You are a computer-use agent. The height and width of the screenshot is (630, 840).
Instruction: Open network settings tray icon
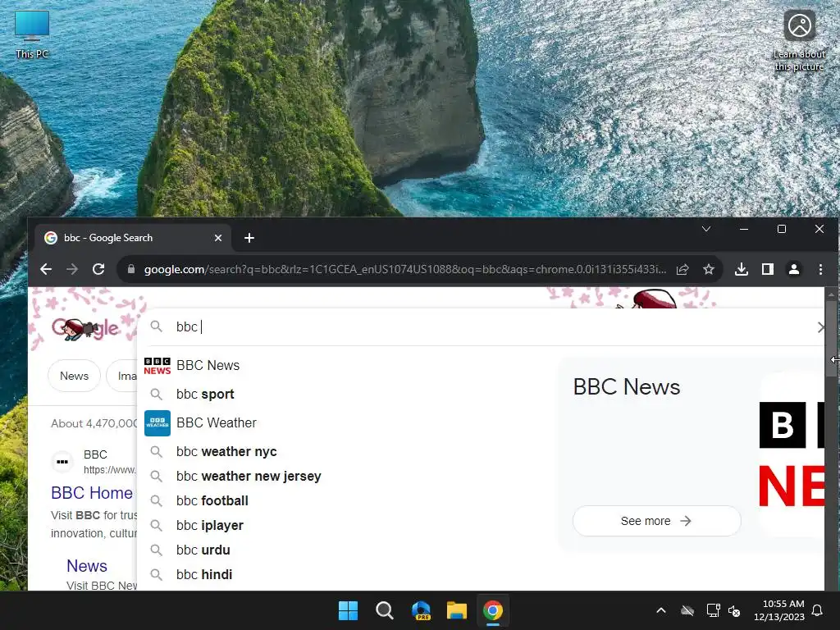(x=713, y=610)
